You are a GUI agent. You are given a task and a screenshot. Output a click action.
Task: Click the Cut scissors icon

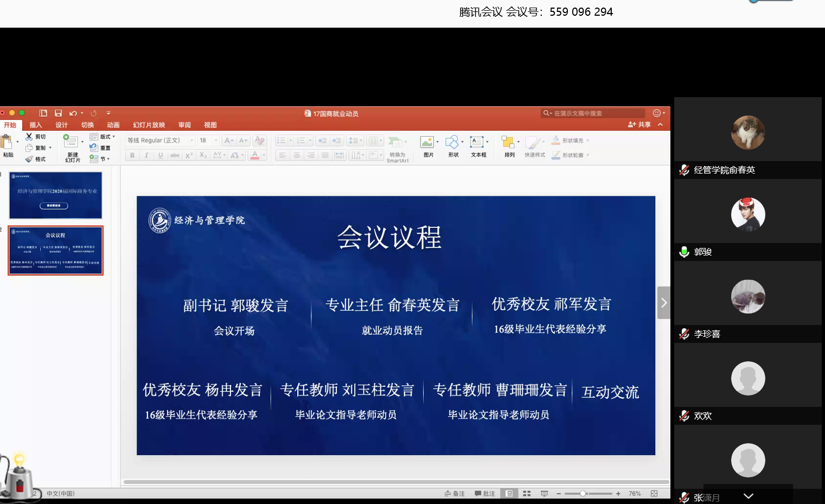click(x=29, y=137)
